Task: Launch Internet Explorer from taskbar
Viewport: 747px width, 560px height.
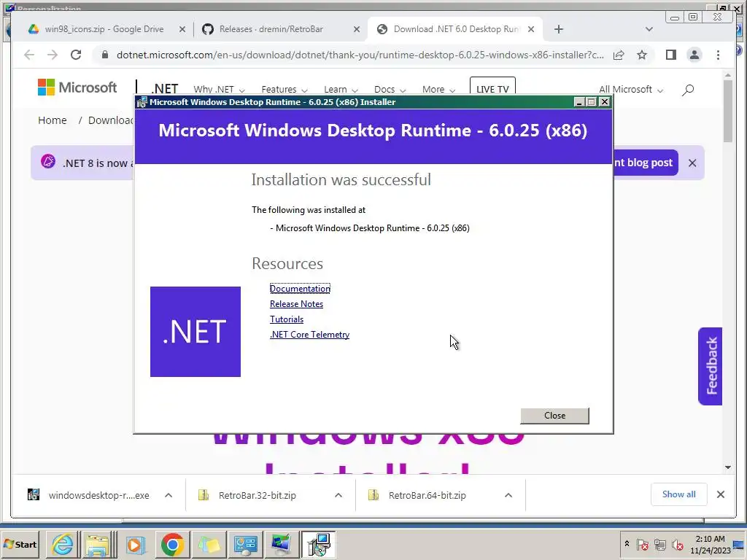Action: 63,544
